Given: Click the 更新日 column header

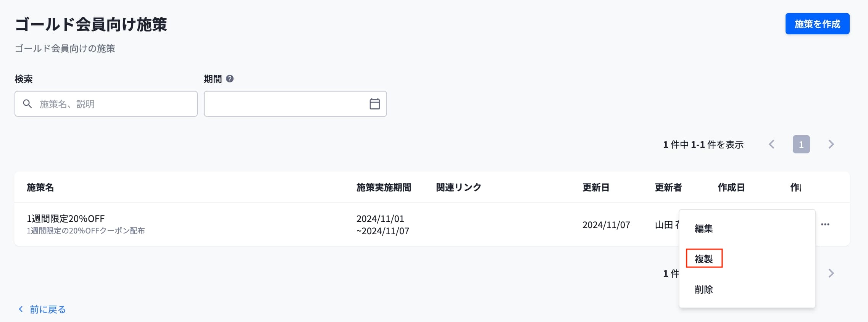Looking at the screenshot, I should [x=595, y=187].
